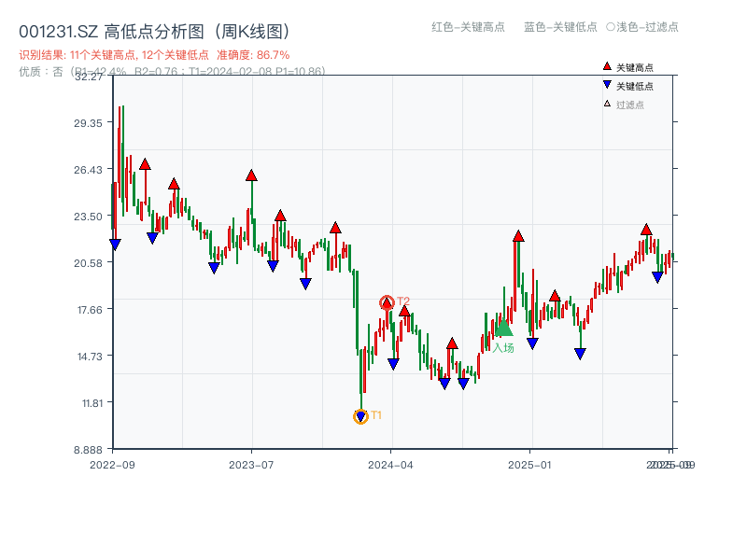747x560 pixels.
Task: Click the circled T2 marker icon on chart
Action: tap(387, 302)
